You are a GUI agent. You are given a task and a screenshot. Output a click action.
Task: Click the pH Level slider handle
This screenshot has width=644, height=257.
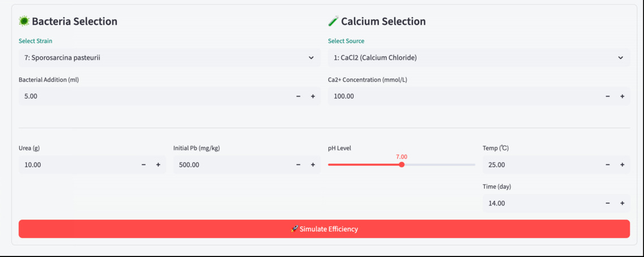pos(402,165)
